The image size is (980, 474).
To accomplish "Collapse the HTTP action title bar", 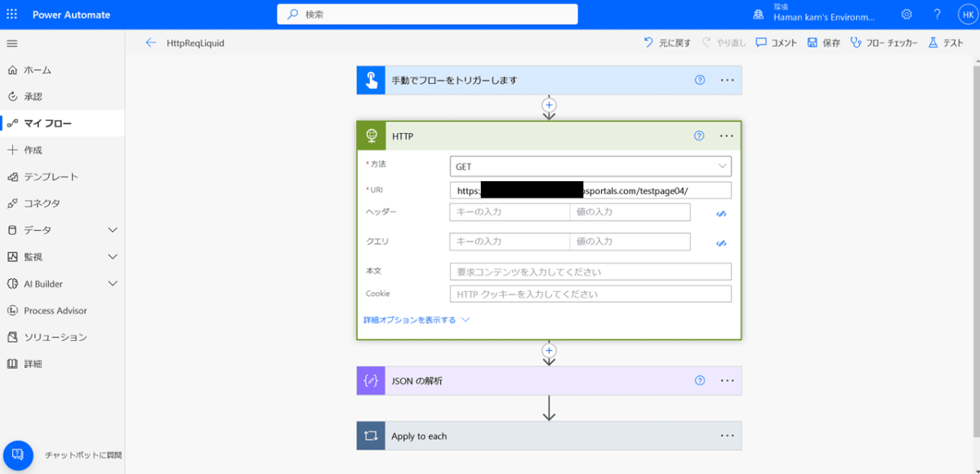I will pyautogui.click(x=549, y=135).
